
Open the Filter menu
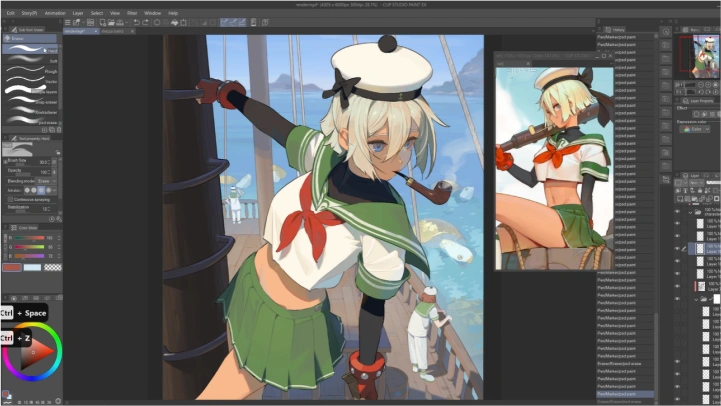(x=132, y=13)
